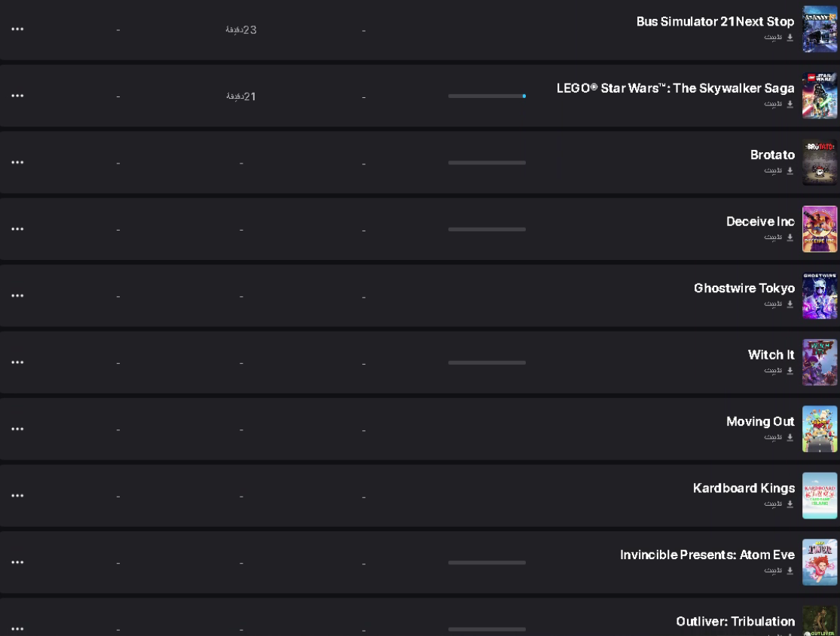Show more options for Deceive Inc

pyautogui.click(x=17, y=229)
